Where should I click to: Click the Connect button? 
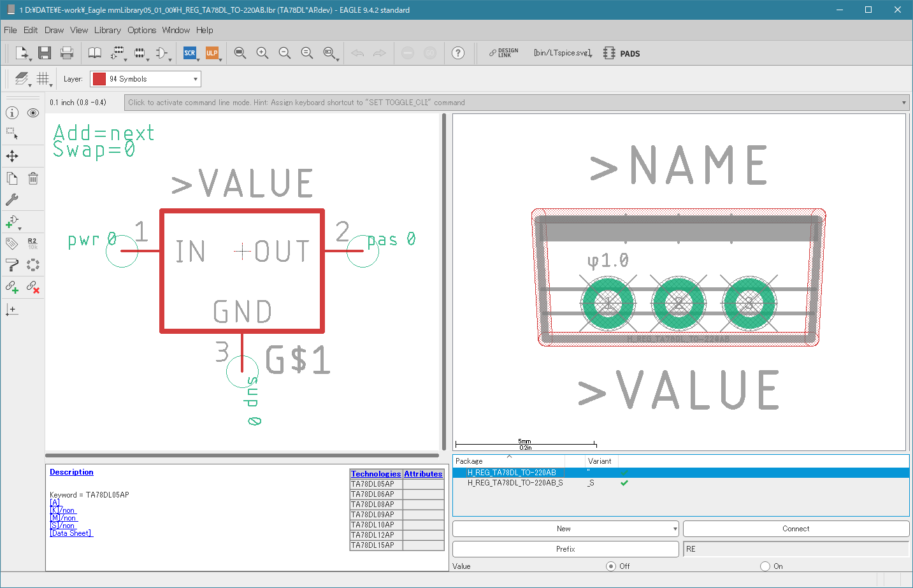pos(796,529)
